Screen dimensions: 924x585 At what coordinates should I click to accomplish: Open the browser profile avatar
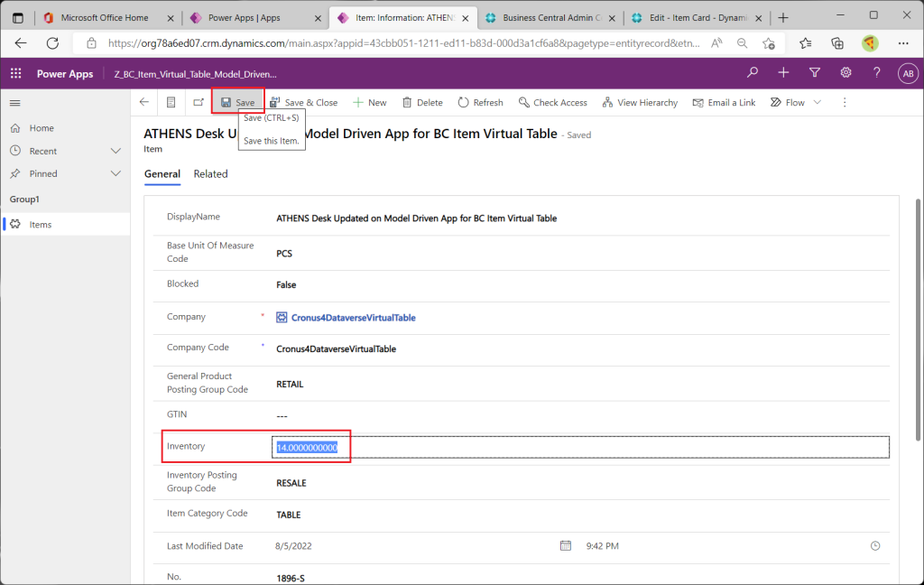tap(870, 43)
